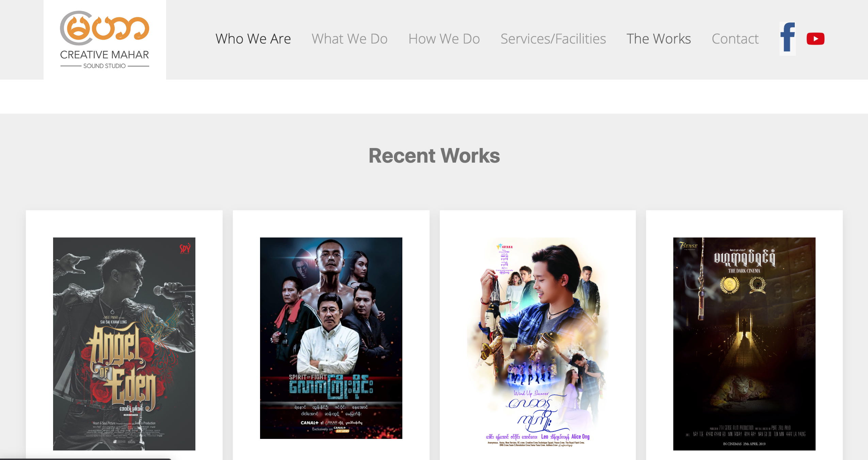Click gold award laurel on Dark Cinema poster
The height and width of the screenshot is (460, 868).
tap(729, 284)
